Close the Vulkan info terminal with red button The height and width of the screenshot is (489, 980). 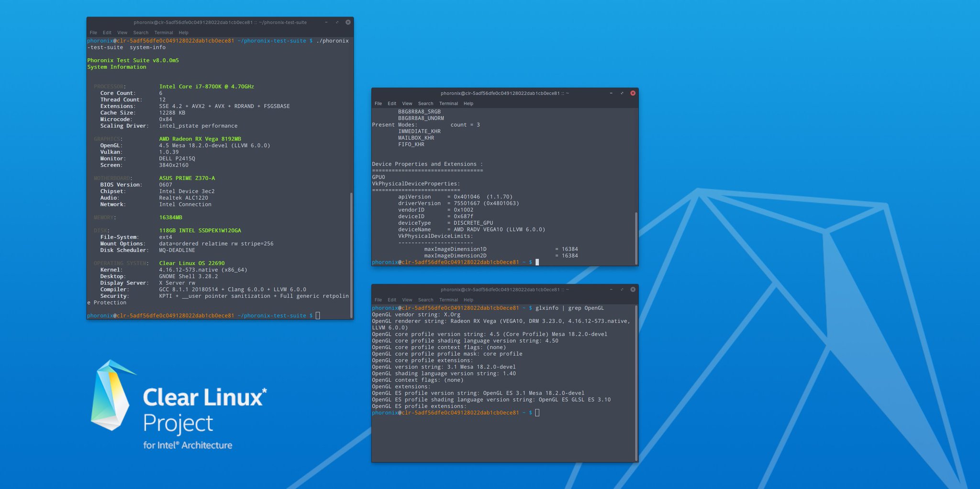coord(633,93)
